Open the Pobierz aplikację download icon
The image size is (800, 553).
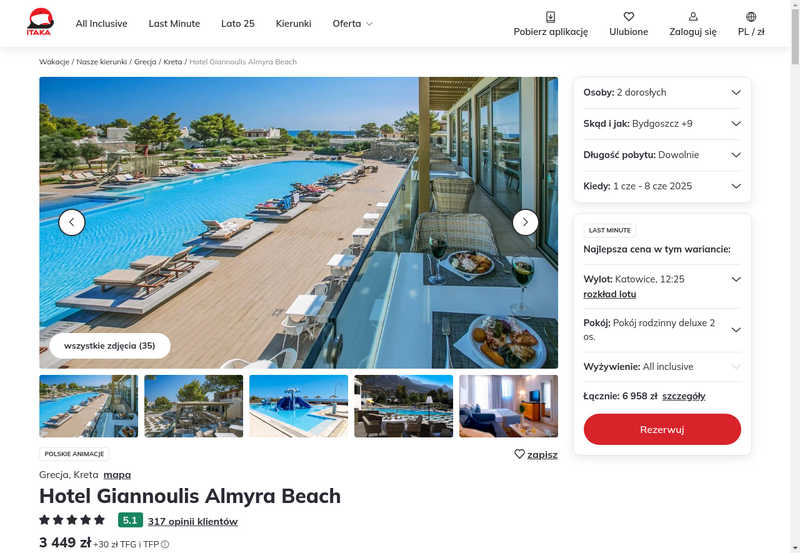point(551,17)
